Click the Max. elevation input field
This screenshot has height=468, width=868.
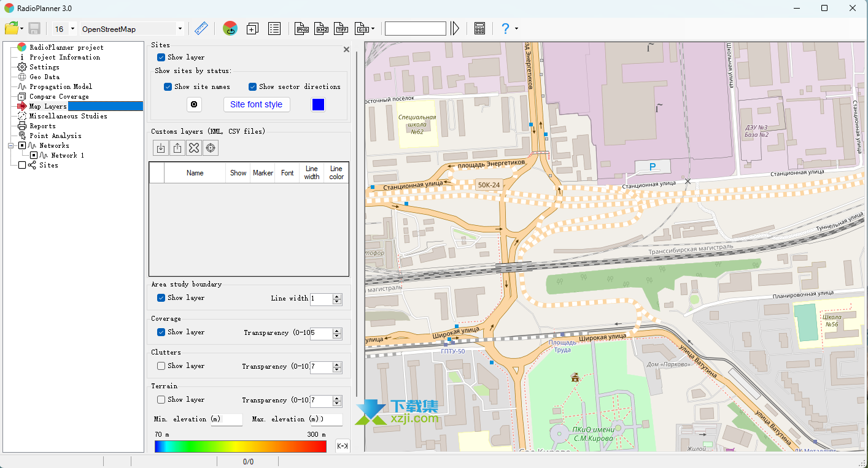coord(331,420)
